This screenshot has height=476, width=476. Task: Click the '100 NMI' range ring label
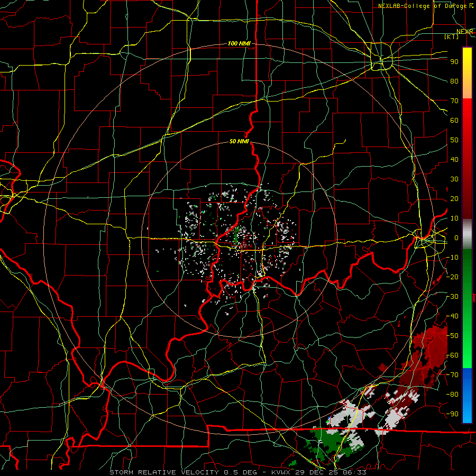239,43
